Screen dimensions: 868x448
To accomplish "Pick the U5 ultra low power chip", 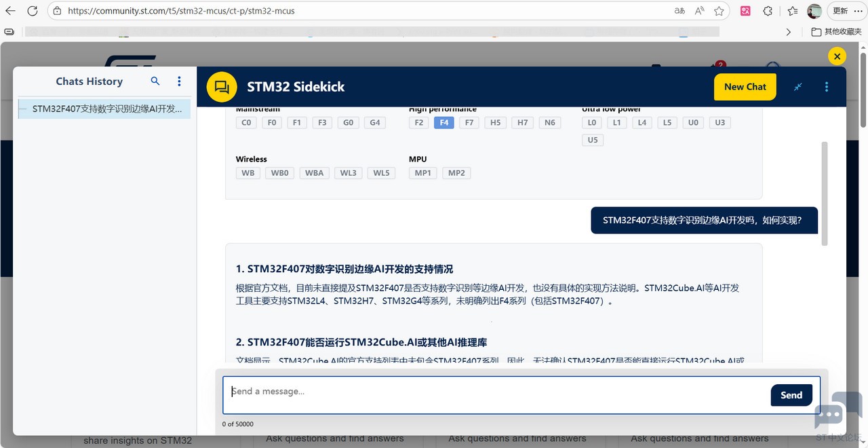I will coord(593,141).
